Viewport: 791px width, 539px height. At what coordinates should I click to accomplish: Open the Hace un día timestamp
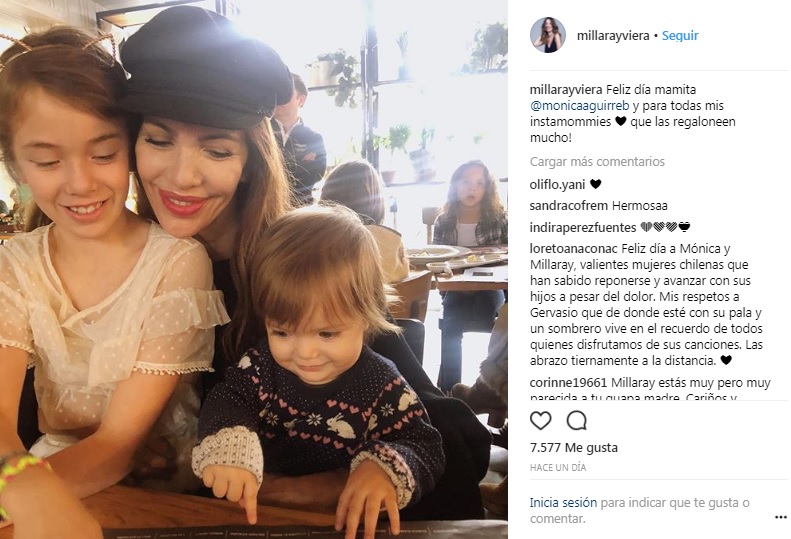click(x=558, y=468)
